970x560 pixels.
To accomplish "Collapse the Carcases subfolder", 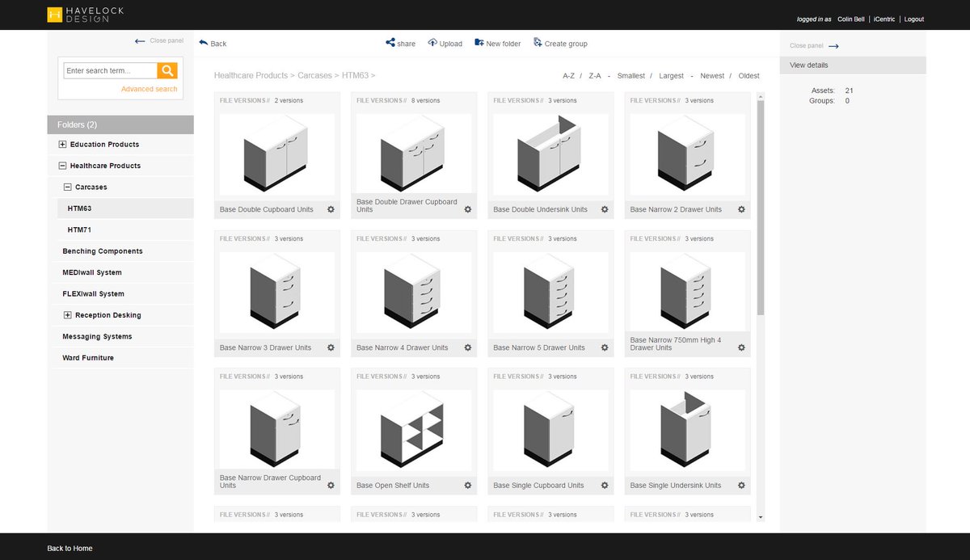I will tap(68, 187).
